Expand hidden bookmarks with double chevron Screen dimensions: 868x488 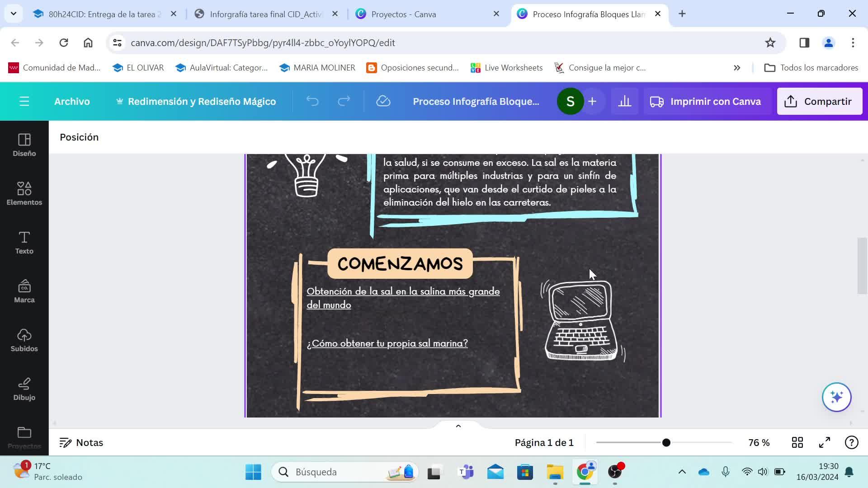737,68
